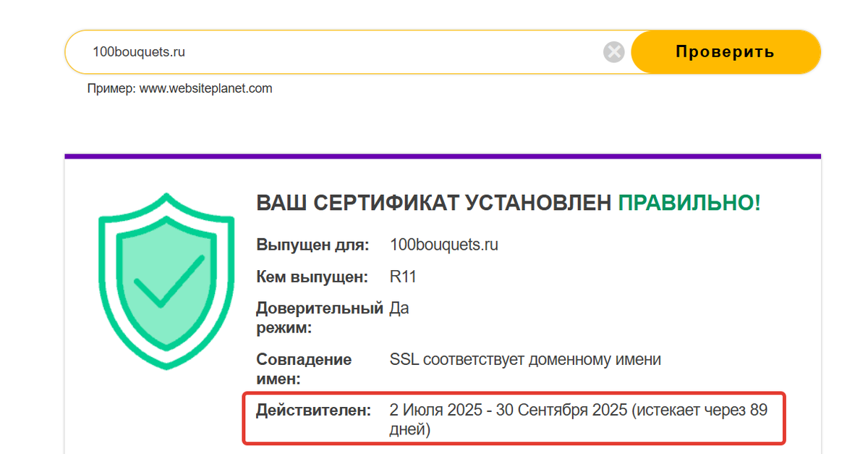Click the green shield checkmark icon
868x454 pixels.
click(166, 281)
